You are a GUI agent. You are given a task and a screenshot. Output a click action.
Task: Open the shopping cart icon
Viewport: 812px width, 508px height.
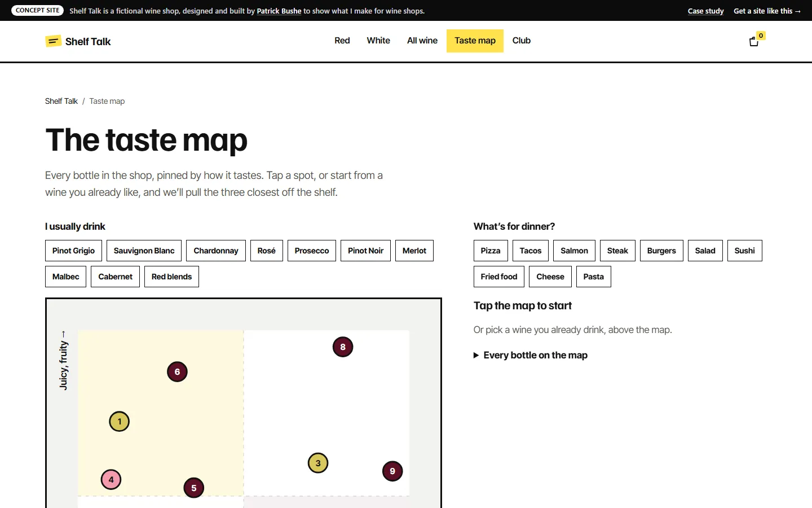click(x=754, y=41)
